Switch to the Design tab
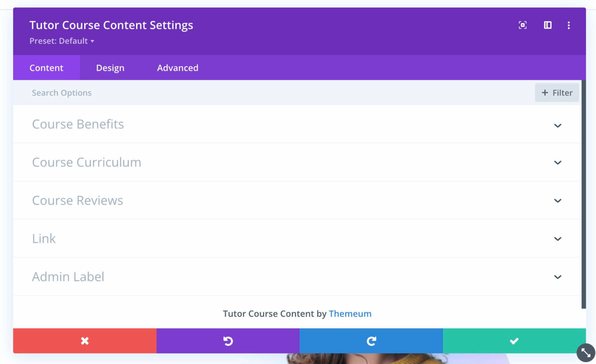This screenshot has width=596, height=364. (110, 67)
